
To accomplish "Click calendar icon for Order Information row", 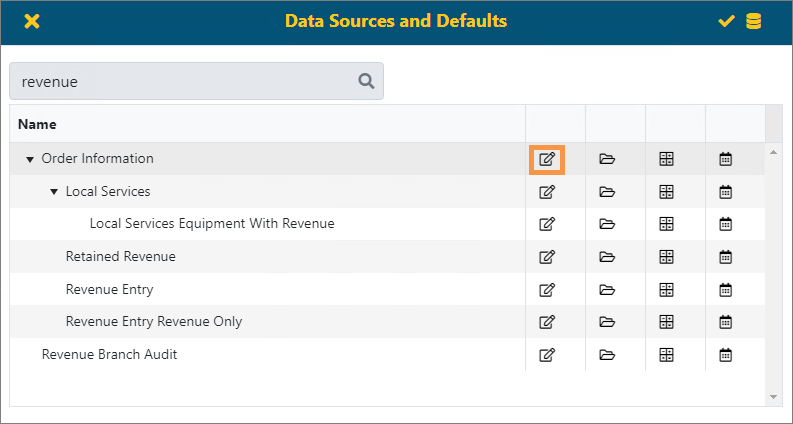I will coord(726,159).
